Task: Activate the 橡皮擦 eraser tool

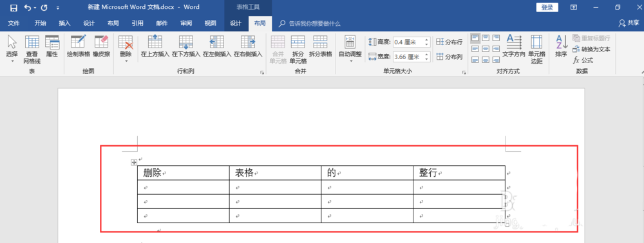Action: [101, 46]
